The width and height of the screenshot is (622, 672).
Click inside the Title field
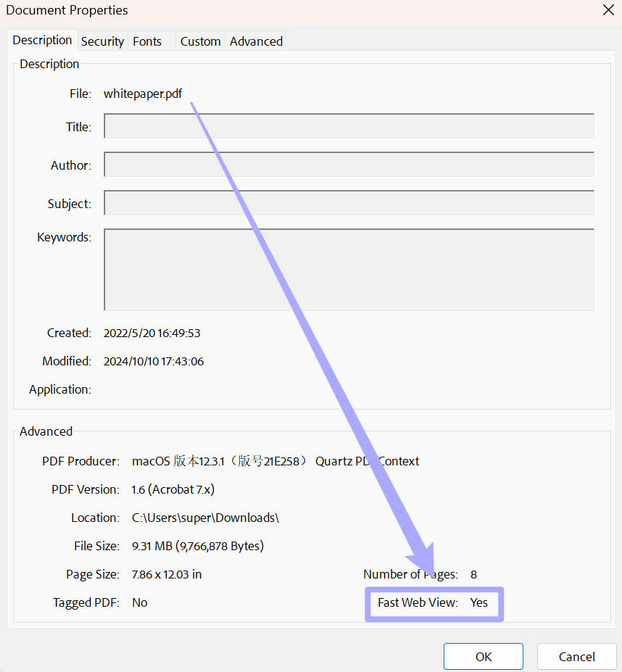point(348,125)
